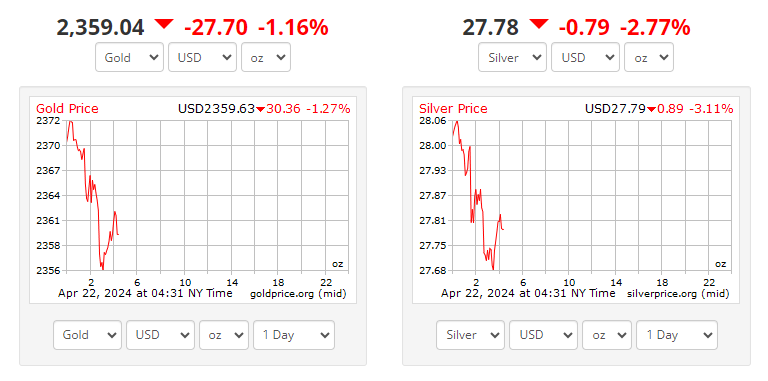Open the oz unit dropdown under gold's -1.16% change
The height and width of the screenshot is (381, 768).
pos(266,57)
